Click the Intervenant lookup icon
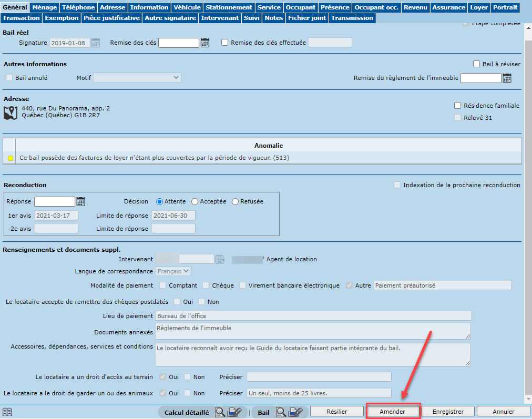The height and width of the screenshot is (419, 532). tap(220, 259)
